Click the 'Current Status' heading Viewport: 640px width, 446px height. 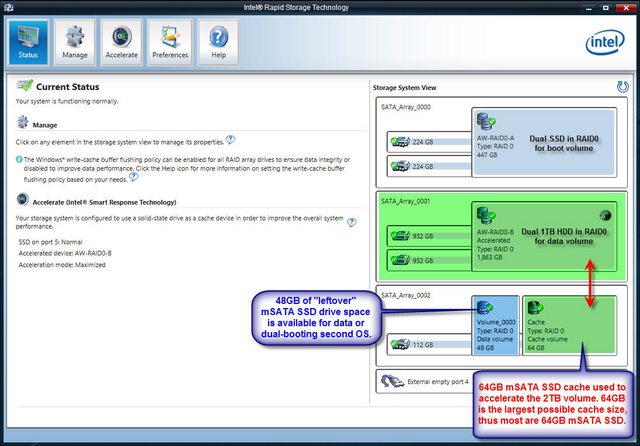68,87
